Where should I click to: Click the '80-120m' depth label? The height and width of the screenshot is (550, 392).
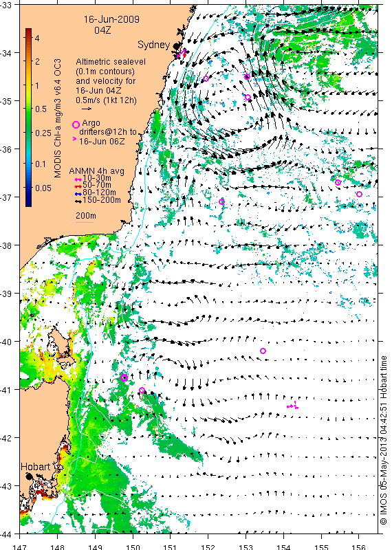pos(99,192)
